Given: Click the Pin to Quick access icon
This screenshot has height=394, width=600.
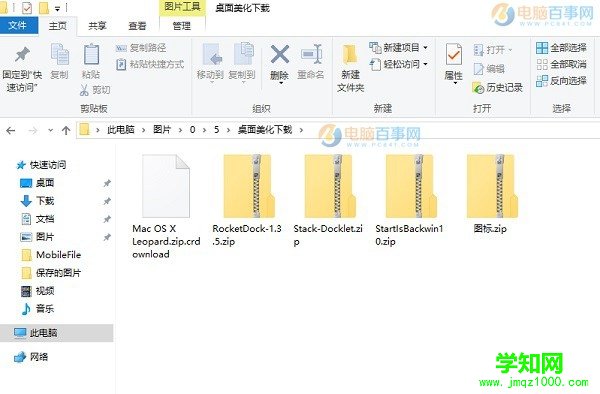Looking at the screenshot, I should 22,55.
